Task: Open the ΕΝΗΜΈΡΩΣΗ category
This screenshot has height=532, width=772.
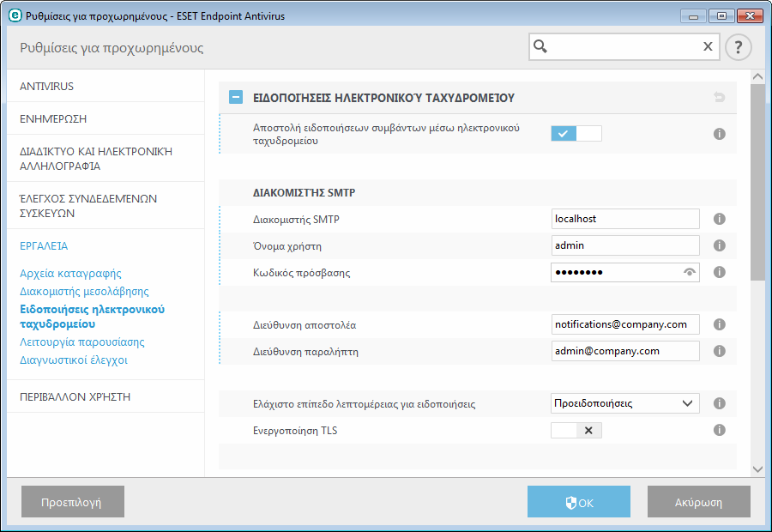Action: click(x=106, y=118)
